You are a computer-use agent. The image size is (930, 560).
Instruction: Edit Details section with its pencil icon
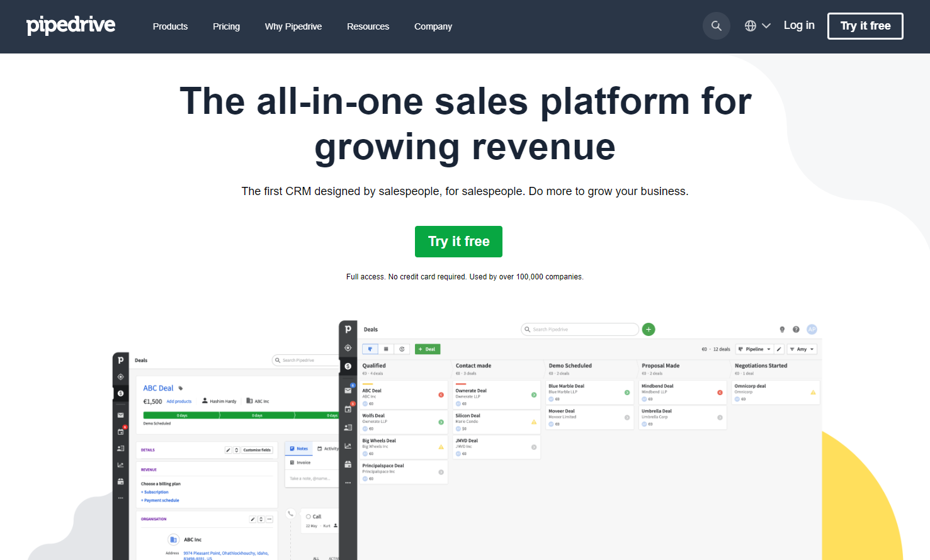pos(229,450)
